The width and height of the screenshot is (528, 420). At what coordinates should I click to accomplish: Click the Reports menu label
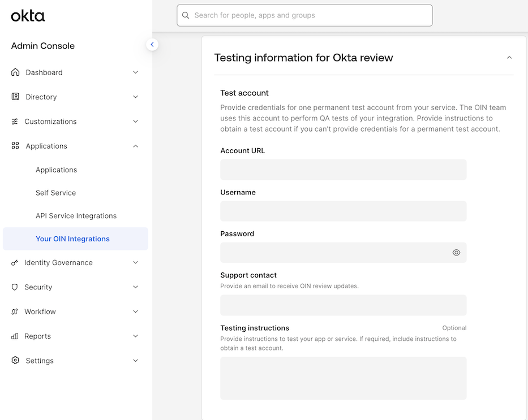coord(37,336)
